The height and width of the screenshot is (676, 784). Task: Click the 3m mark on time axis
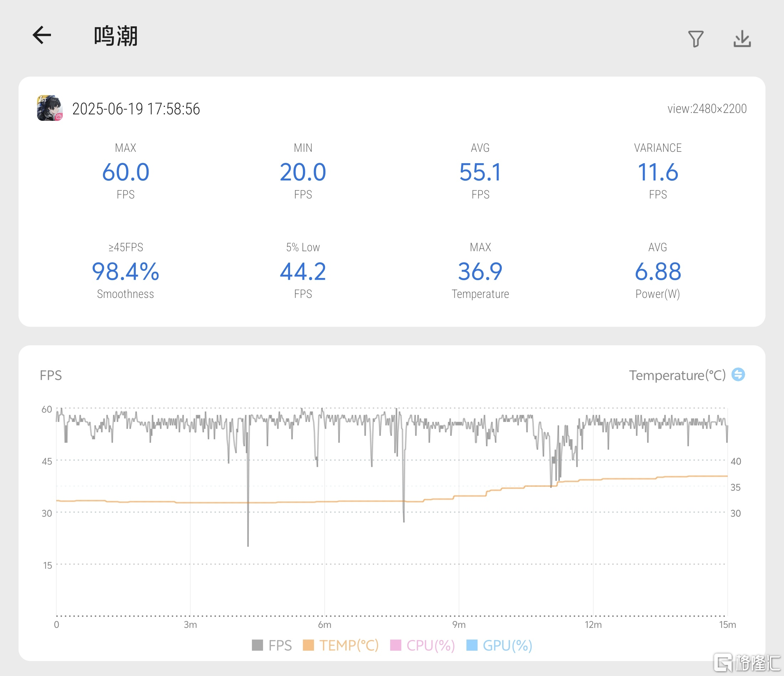(190, 625)
